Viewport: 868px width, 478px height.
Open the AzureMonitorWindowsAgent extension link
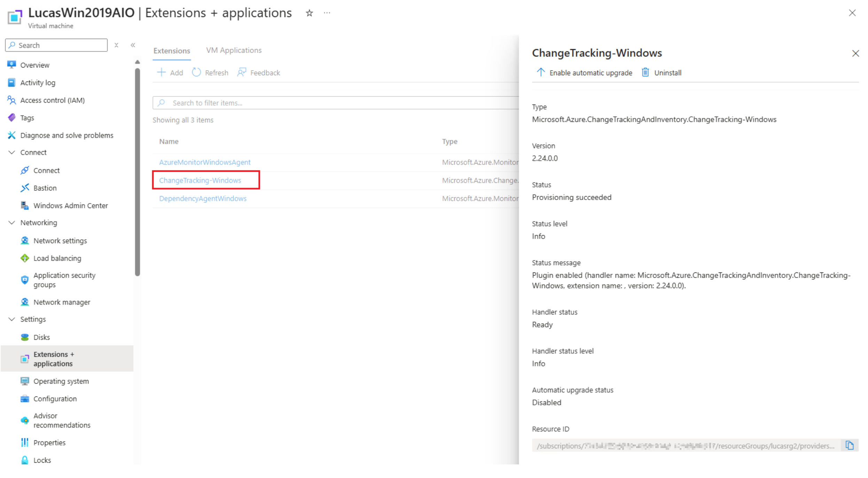click(x=205, y=162)
